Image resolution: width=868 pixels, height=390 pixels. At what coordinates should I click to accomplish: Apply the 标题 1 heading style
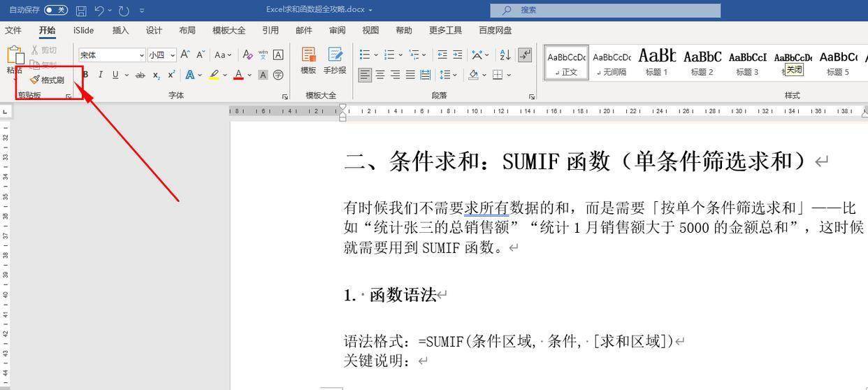pyautogui.click(x=656, y=62)
